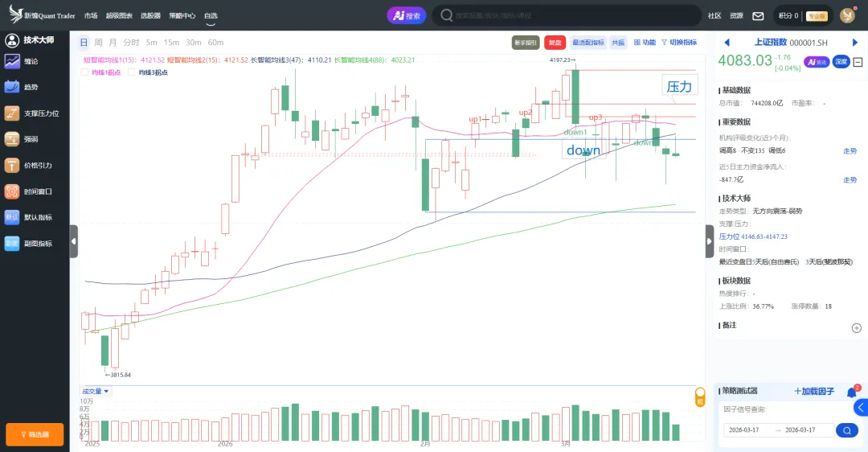Enable the 均线3拐点 checkbox
The image size is (868, 452).
[x=132, y=72]
